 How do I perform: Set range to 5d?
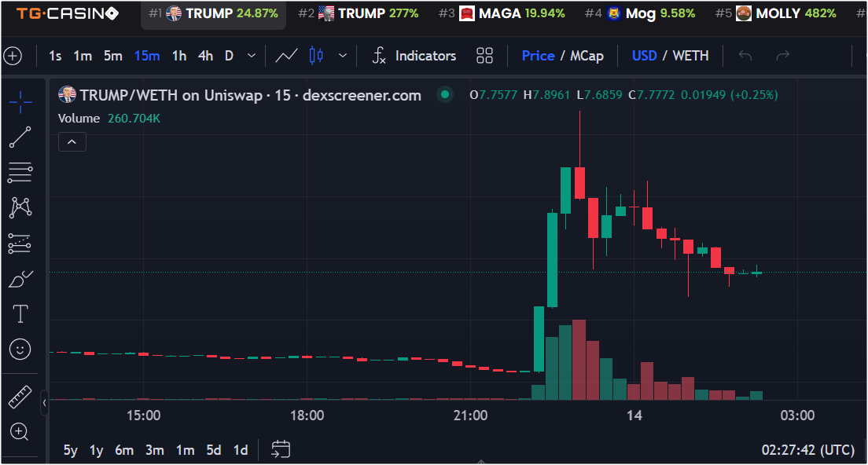click(x=214, y=450)
